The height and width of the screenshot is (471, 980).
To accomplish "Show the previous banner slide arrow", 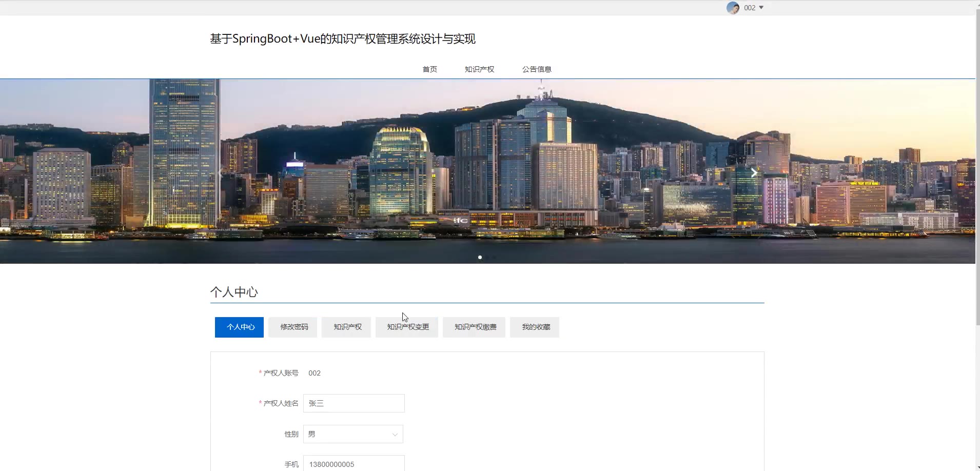I will coord(221,173).
